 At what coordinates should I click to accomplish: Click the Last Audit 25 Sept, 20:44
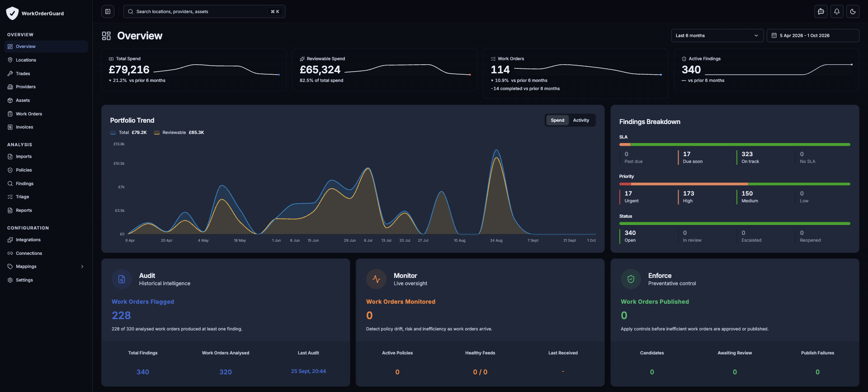click(x=308, y=371)
